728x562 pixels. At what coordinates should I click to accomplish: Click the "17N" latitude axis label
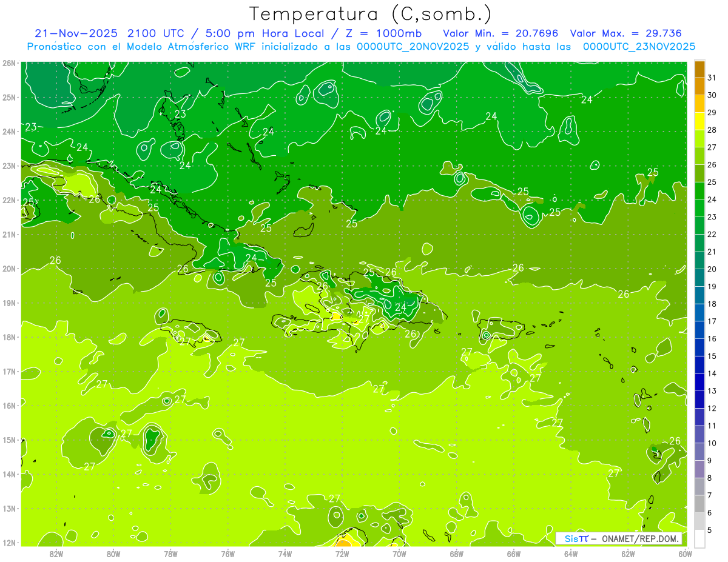click(8, 371)
